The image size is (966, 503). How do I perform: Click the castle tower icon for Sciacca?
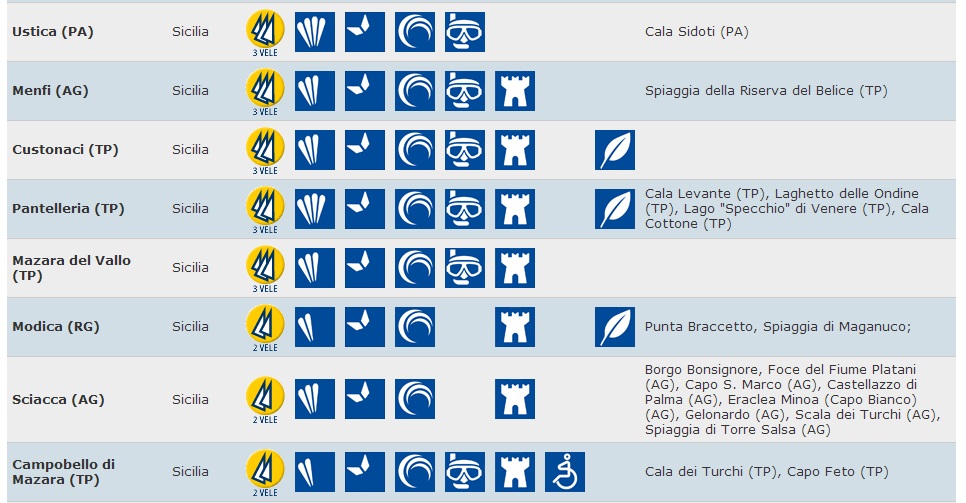coord(515,399)
